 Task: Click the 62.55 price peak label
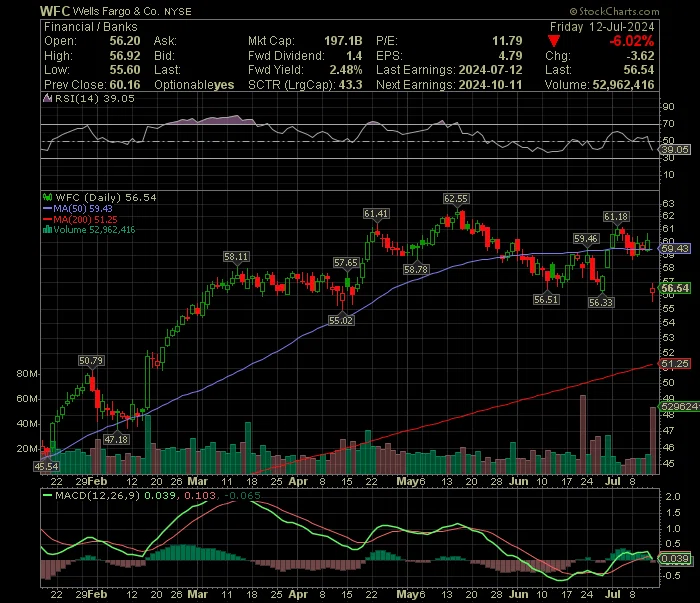pyautogui.click(x=456, y=199)
